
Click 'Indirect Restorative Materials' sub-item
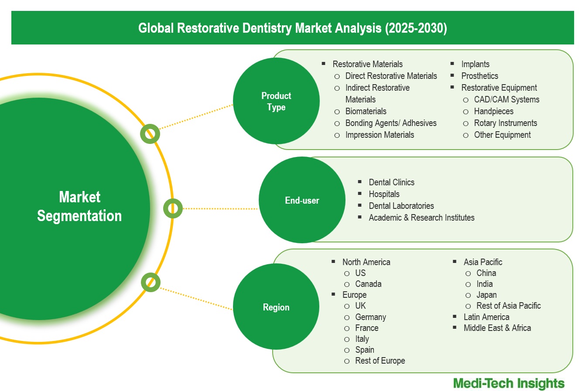pos(377,93)
